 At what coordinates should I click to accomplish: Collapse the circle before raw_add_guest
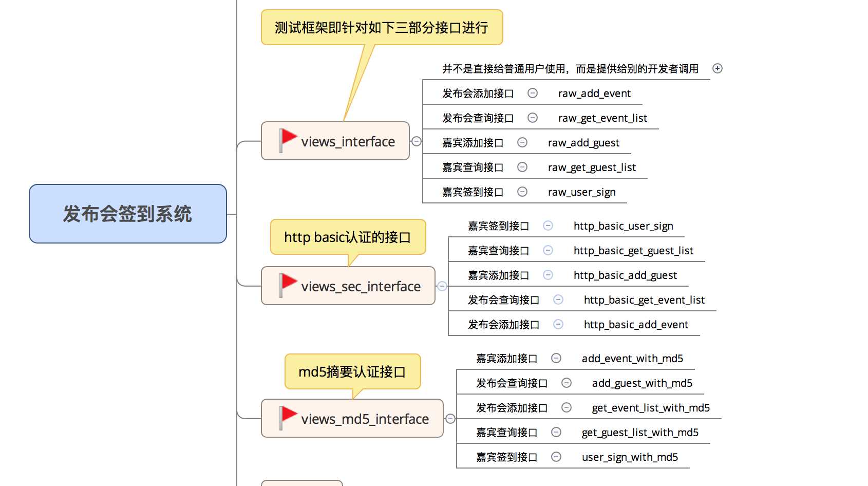(522, 142)
